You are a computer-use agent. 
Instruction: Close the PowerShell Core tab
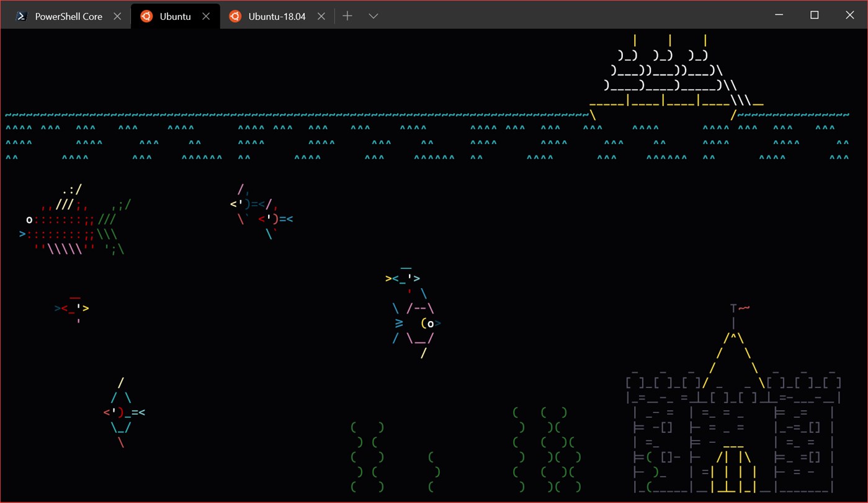pyautogui.click(x=117, y=17)
